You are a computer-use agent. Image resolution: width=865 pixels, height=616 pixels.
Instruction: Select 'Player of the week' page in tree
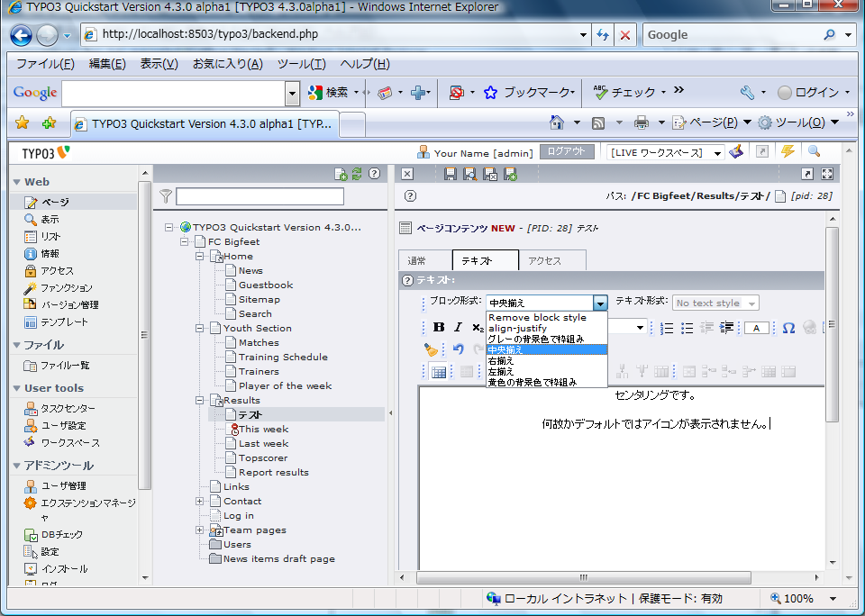[286, 386]
